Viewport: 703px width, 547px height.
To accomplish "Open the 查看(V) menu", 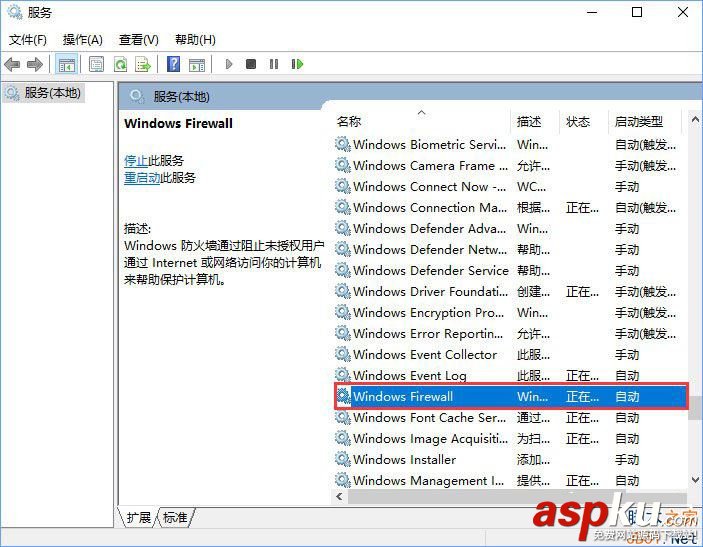I will 139,40.
